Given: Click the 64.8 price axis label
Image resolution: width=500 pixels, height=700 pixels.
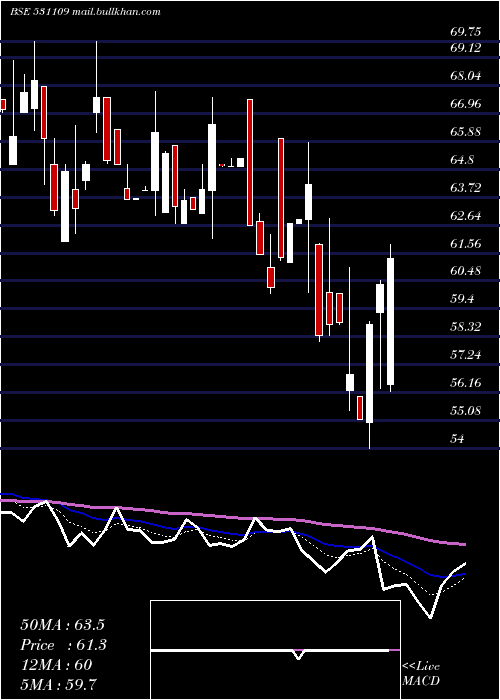Looking at the screenshot, I should pos(462,159).
